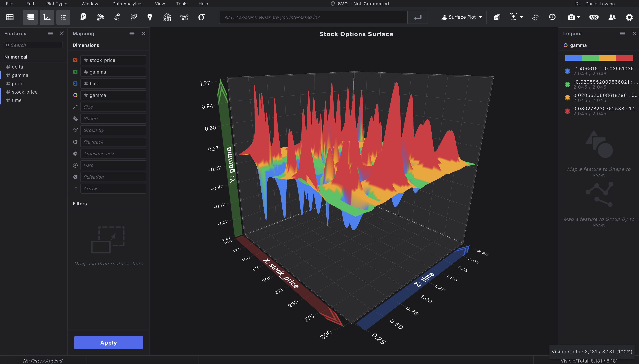
Task: Select the regression analysis tool
Action: (133, 17)
